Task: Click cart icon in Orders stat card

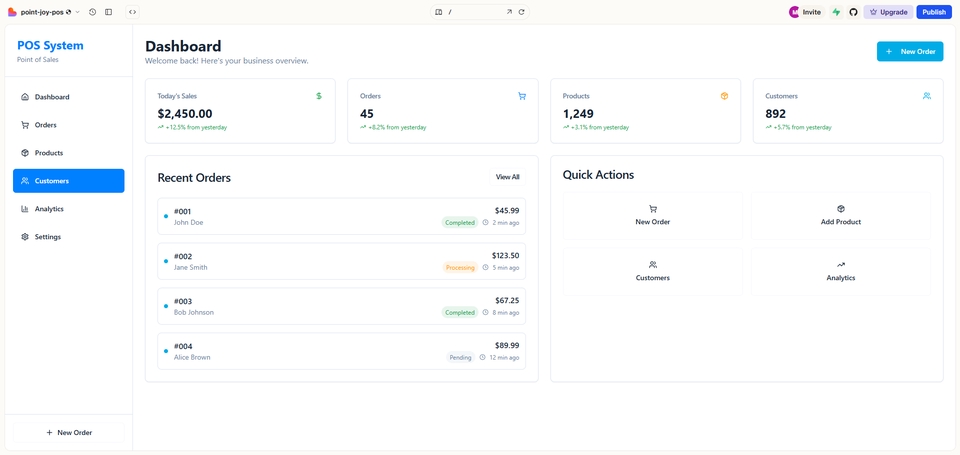Action: pos(522,96)
